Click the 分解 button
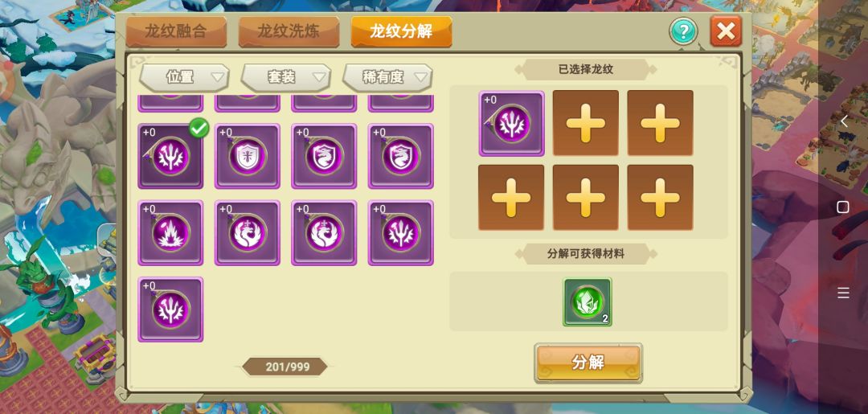Screen dimensions: 868x414 588,363
